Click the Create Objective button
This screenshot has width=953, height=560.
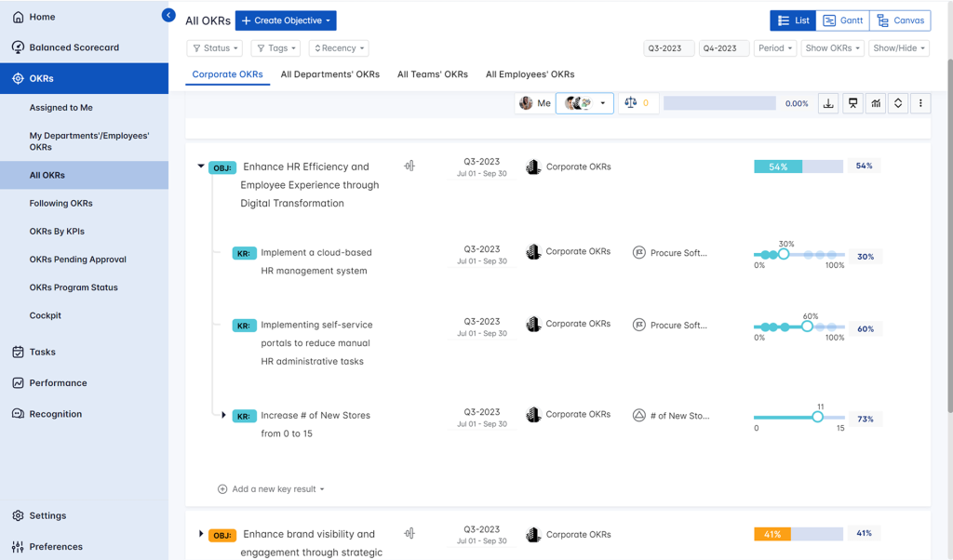tap(286, 20)
